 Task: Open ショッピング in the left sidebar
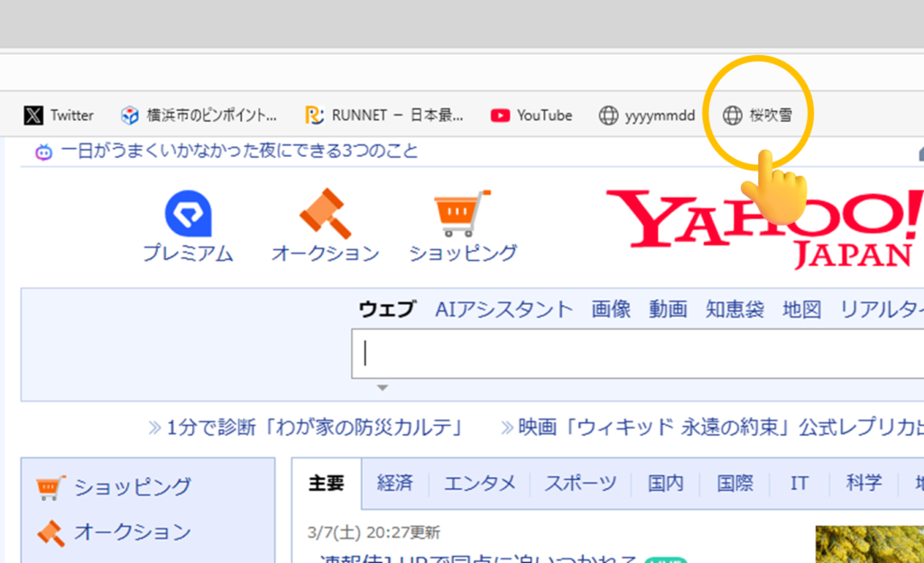132,487
